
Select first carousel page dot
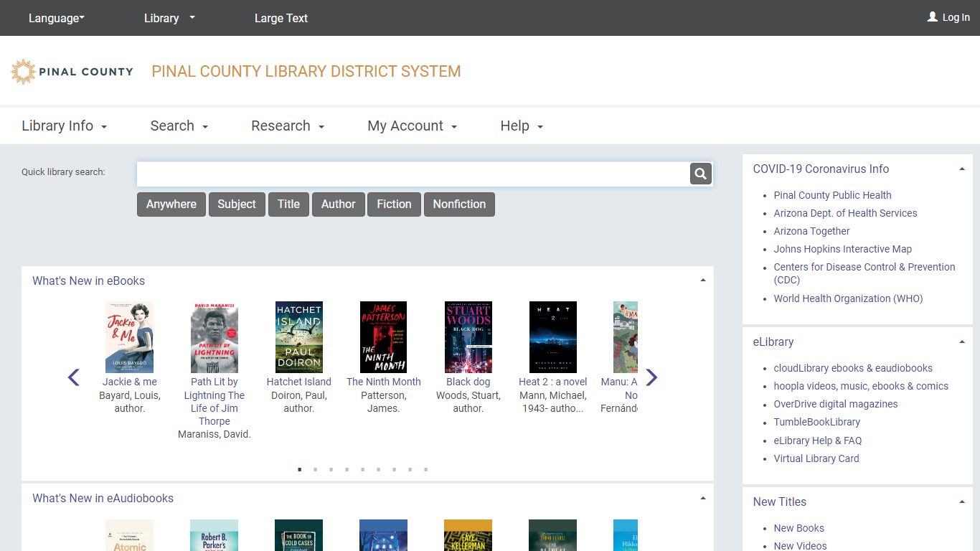click(x=300, y=469)
